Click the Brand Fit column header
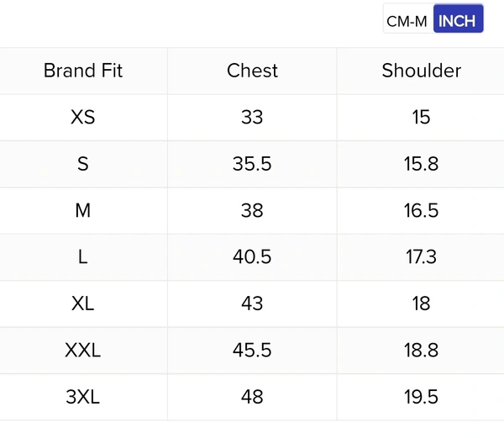The width and height of the screenshot is (504, 438). (x=83, y=71)
